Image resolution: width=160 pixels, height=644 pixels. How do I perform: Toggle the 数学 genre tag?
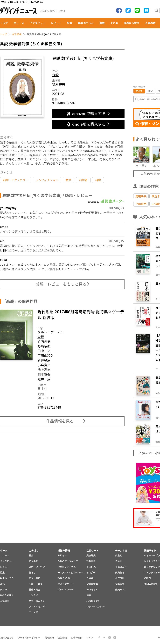(x=69, y=180)
